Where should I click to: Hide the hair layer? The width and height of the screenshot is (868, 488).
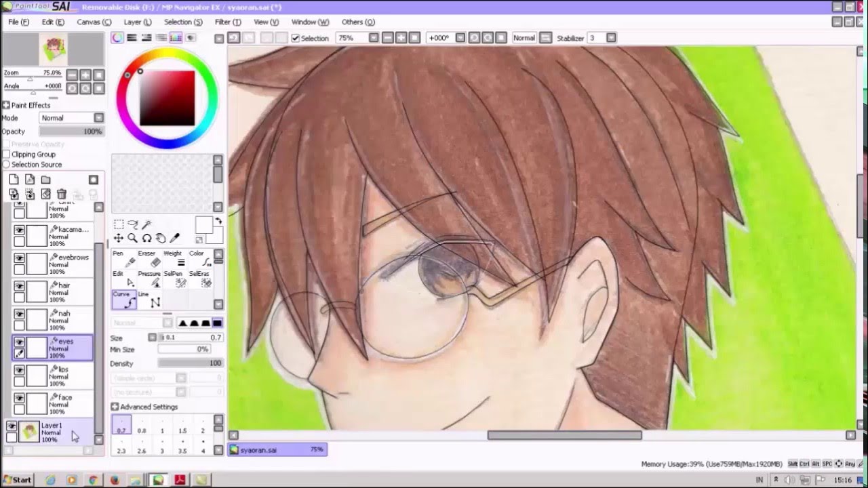[x=19, y=286]
